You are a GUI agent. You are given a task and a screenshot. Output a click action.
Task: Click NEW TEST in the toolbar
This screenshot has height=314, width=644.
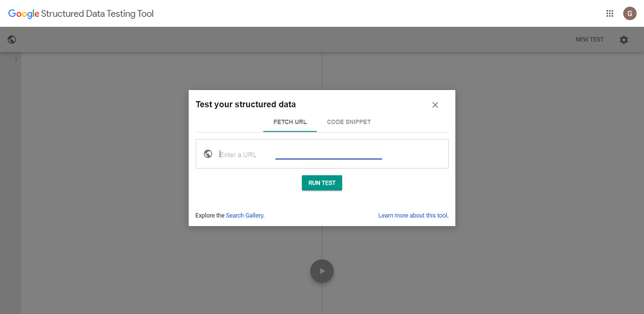click(x=589, y=40)
